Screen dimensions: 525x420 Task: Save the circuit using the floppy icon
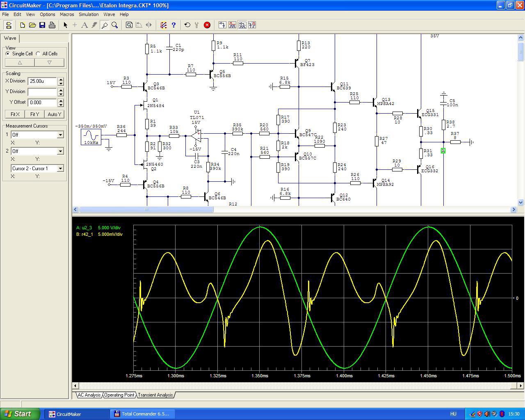click(x=42, y=25)
